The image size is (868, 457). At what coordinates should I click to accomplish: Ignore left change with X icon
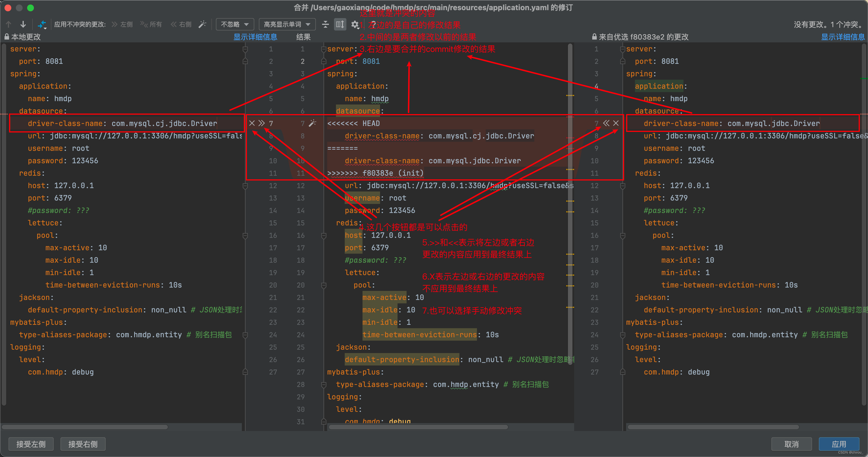[252, 123]
